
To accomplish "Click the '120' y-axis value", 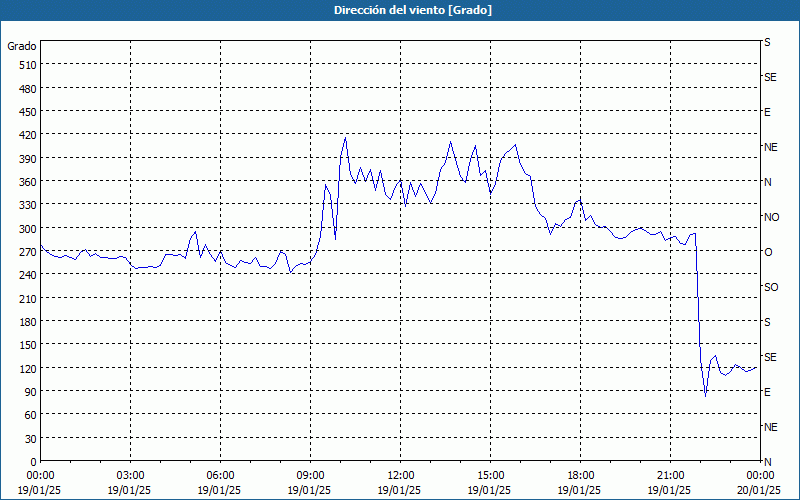I will 29,368.
